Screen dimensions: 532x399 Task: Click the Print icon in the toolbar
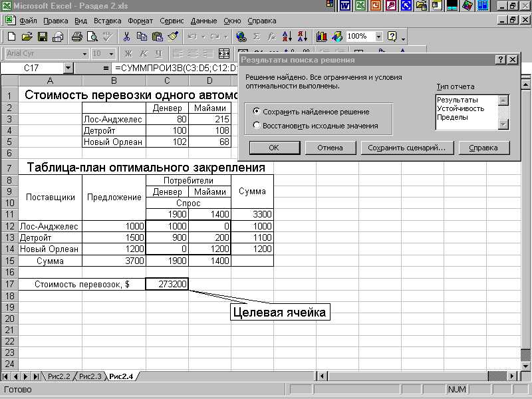point(77,37)
